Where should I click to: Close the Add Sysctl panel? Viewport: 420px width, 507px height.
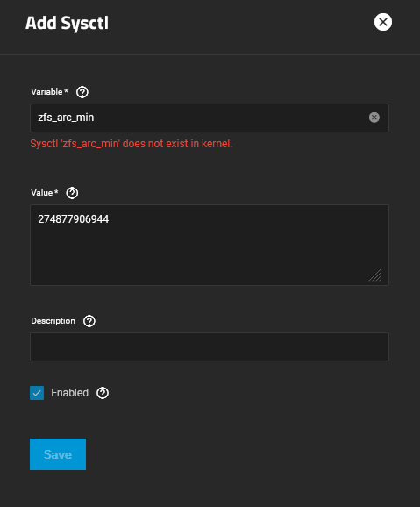pyautogui.click(x=383, y=22)
